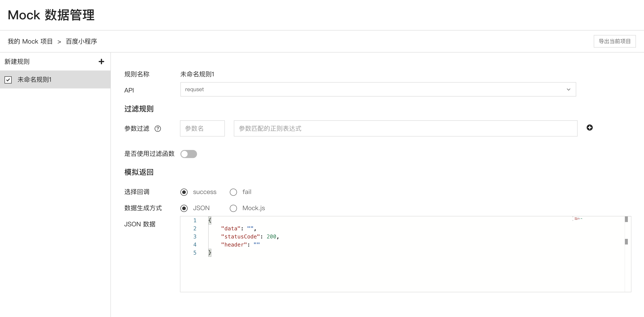Select the JSON data generation radio
This screenshot has width=644, height=317.
[x=184, y=208]
